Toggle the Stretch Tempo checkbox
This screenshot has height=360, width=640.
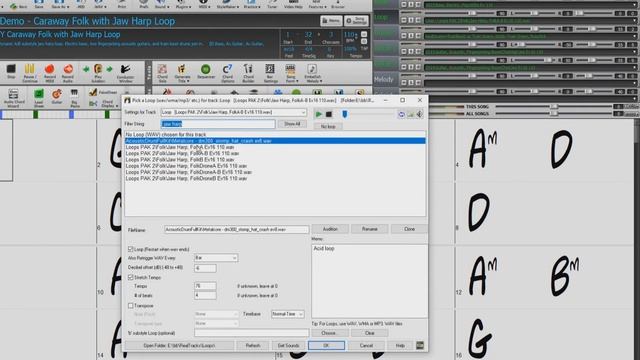(131, 277)
